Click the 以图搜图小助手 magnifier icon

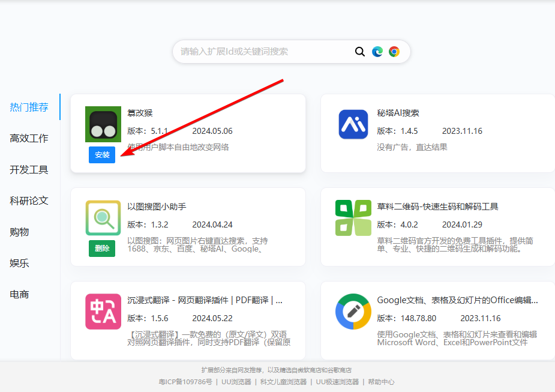click(x=103, y=218)
